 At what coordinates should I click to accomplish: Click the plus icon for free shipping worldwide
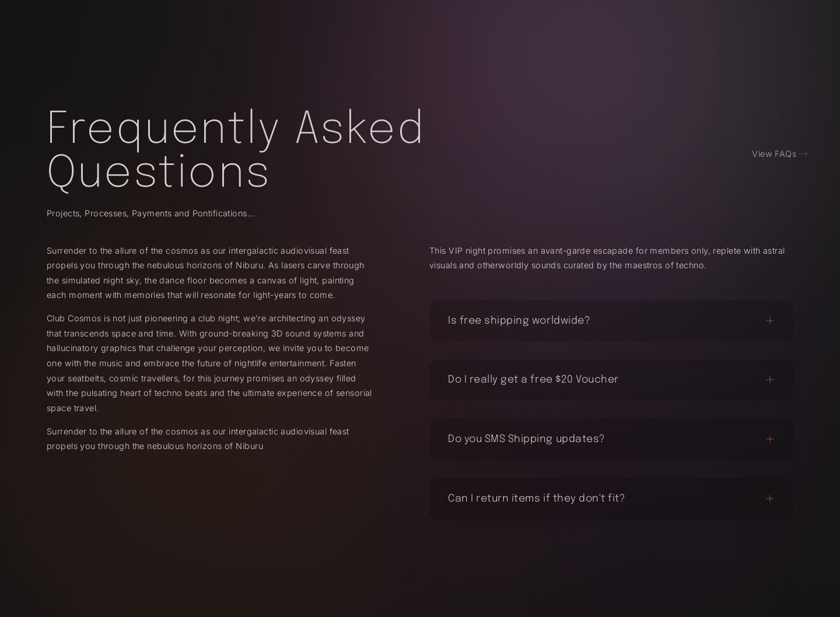pos(769,321)
